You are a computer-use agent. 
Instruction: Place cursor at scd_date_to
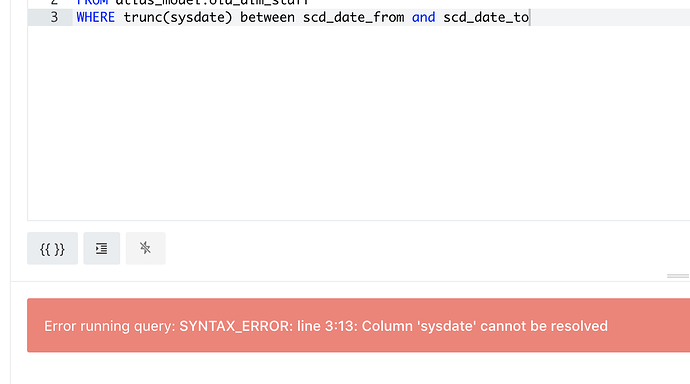(x=486, y=18)
